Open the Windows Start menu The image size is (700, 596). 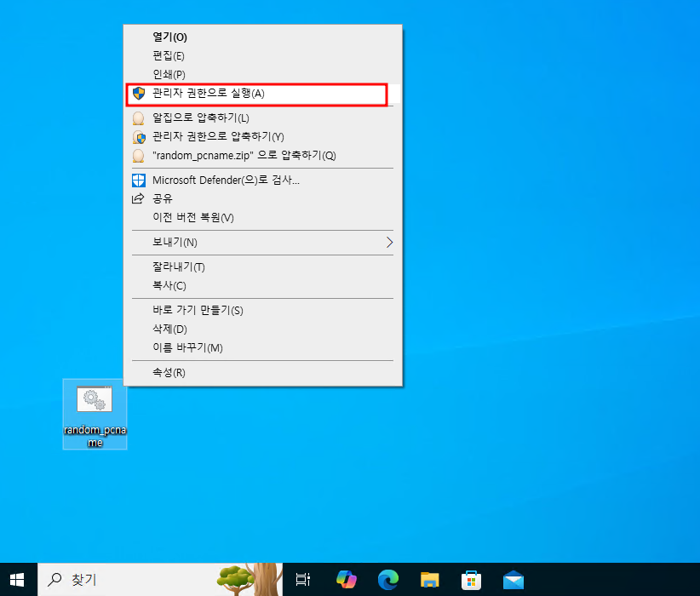click(x=18, y=579)
